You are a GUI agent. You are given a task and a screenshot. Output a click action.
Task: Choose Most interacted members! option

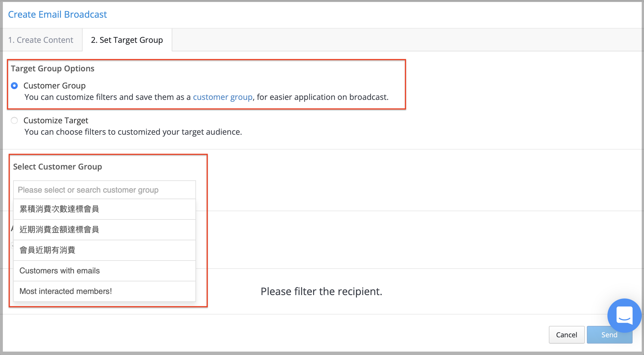(105, 291)
